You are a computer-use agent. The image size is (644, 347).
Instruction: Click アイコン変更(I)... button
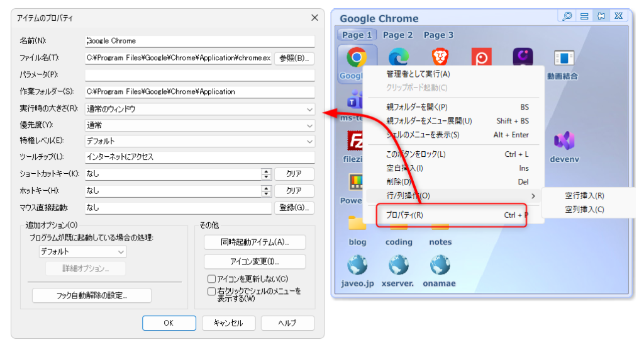pyautogui.click(x=255, y=261)
